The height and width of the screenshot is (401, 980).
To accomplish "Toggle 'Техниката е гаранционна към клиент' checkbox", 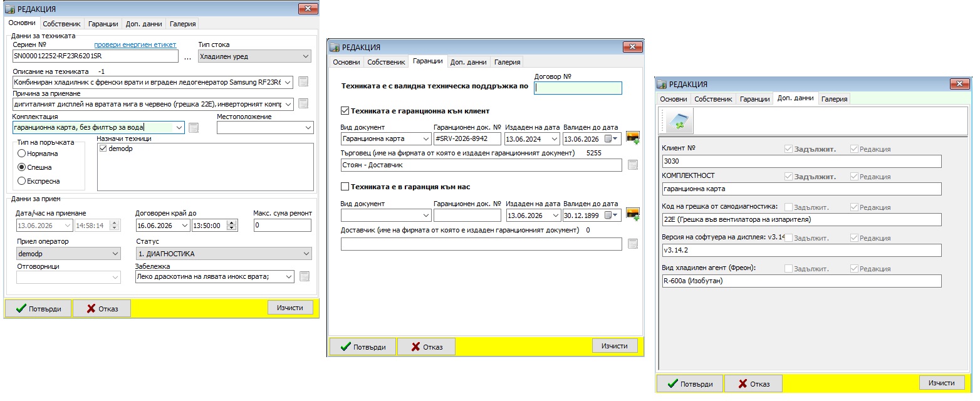I will point(344,111).
